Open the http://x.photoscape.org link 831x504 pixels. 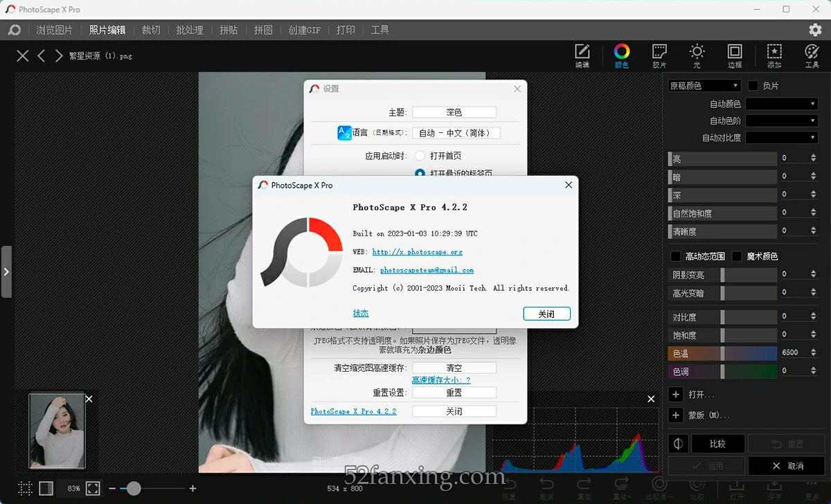[418, 252]
